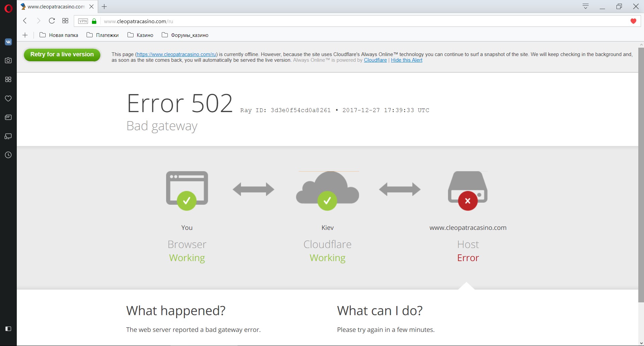Click the green security lock icon

[94, 21]
